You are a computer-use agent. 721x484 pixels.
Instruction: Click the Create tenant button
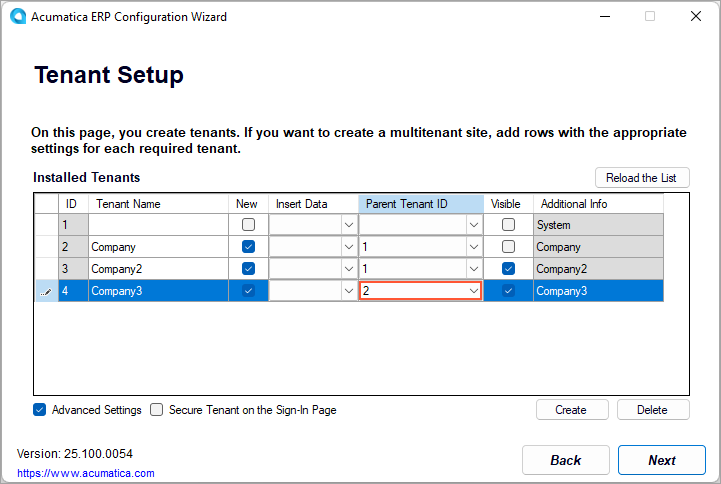tap(572, 410)
